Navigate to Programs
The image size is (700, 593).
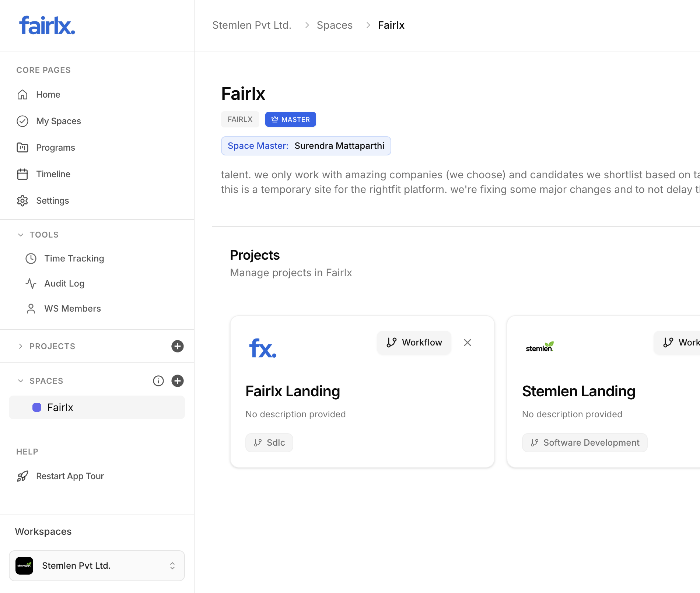56,148
